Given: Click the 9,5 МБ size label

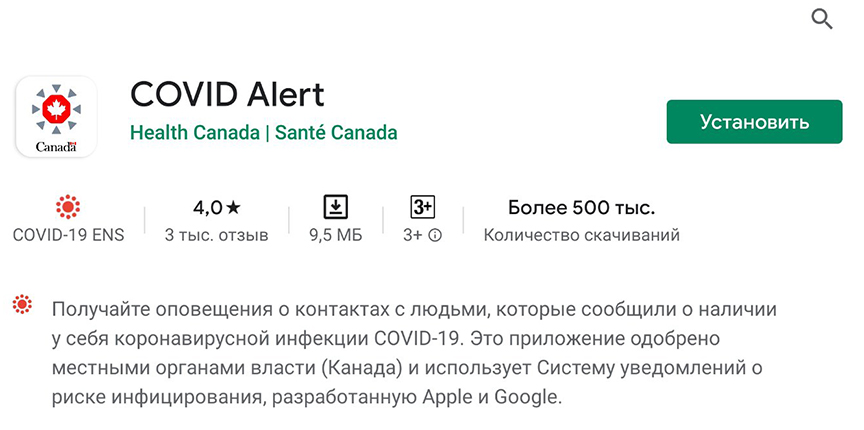Looking at the screenshot, I should point(335,236).
